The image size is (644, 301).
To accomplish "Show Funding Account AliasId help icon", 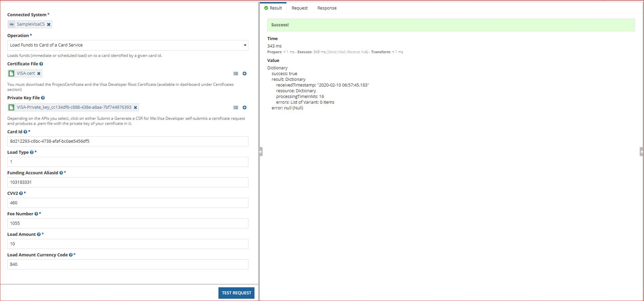I will coord(61,173).
